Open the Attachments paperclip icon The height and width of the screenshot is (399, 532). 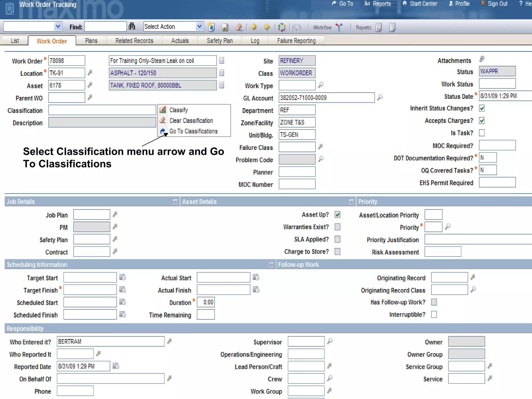coord(482,59)
